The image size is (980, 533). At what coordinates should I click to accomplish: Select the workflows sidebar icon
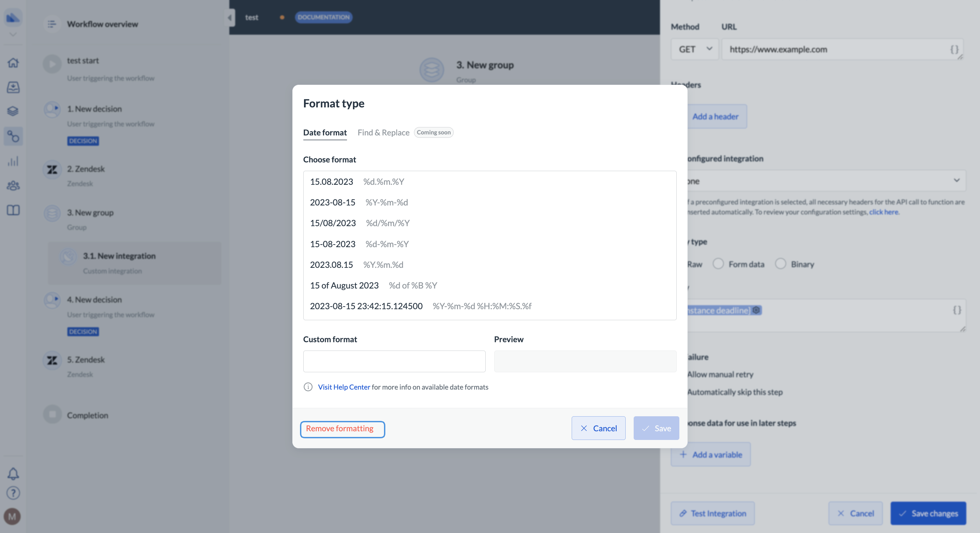point(13,136)
